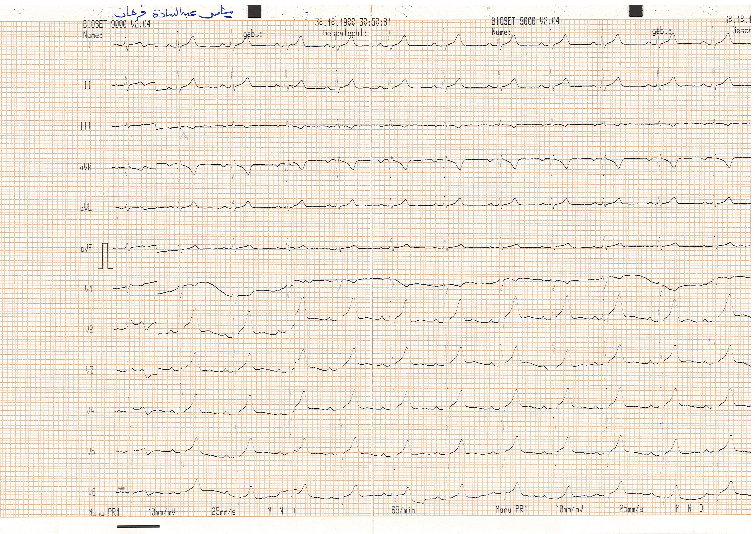
Task: Click the aVR lead label
Action: click(x=86, y=167)
